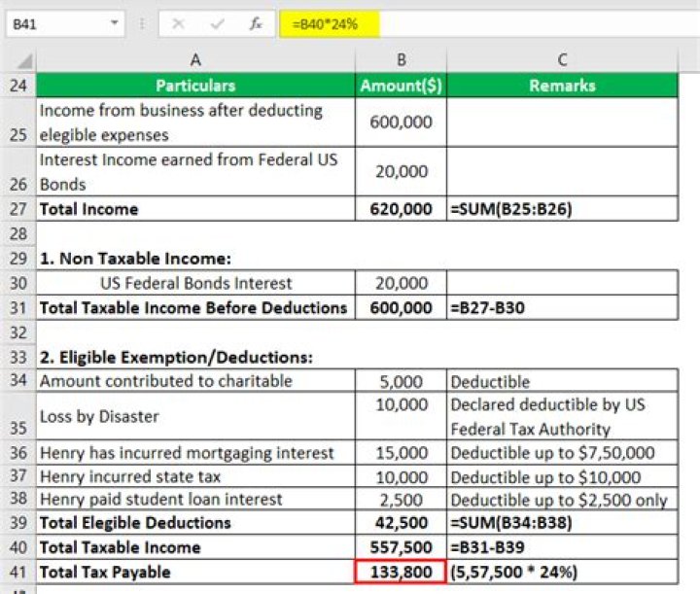Select the student loan interest amount 2,500
700x594 pixels.
[401, 499]
